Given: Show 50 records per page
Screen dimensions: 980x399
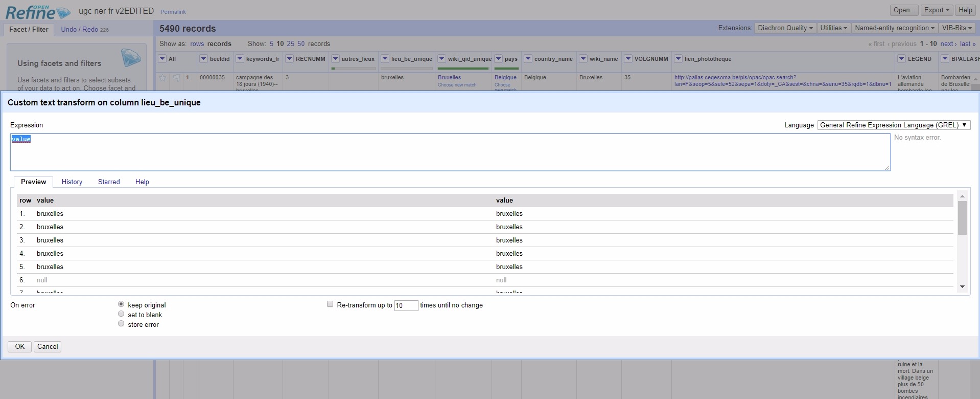Looking at the screenshot, I should (301, 43).
